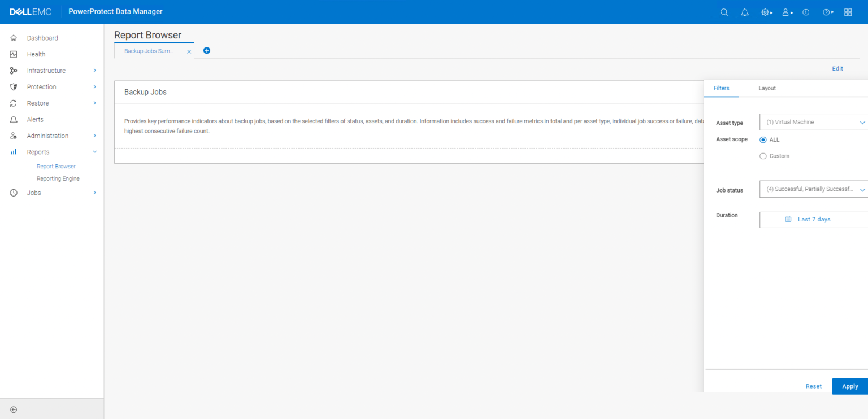Click the notifications bell icon

pos(744,12)
